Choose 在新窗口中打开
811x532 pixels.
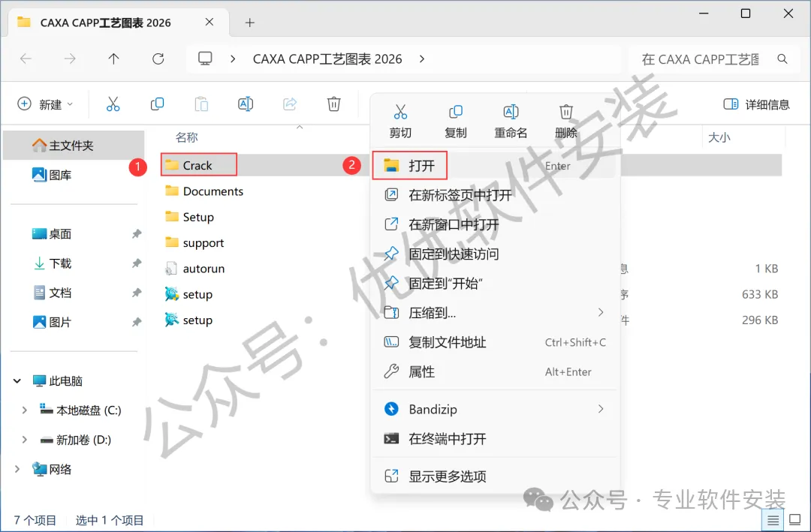(494, 224)
